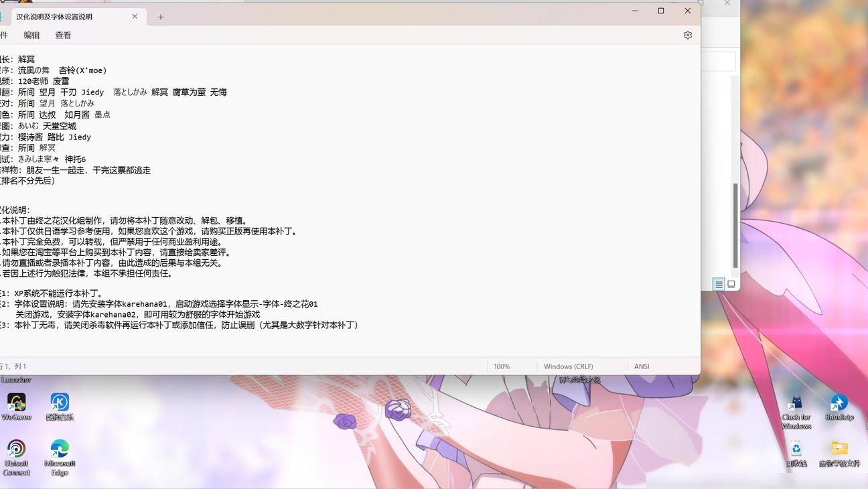The image size is (868, 489).
Task: Open the blue K music shortcut
Action: point(60,407)
